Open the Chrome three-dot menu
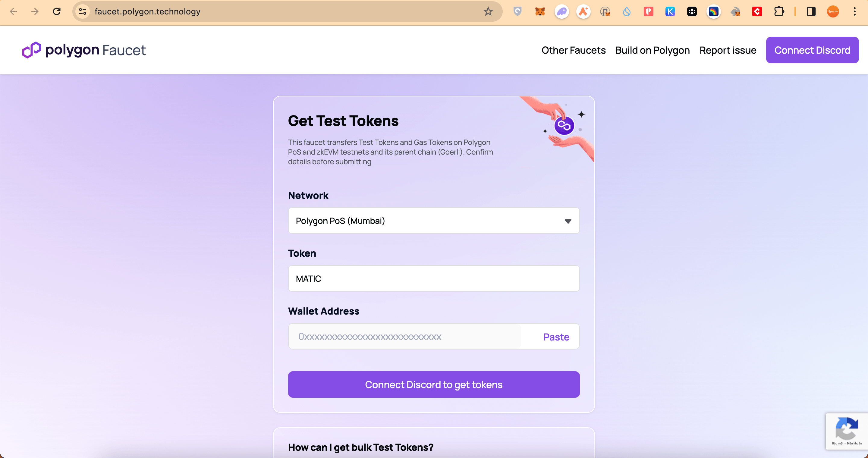Screen dimensions: 868x458 click(x=854, y=11)
